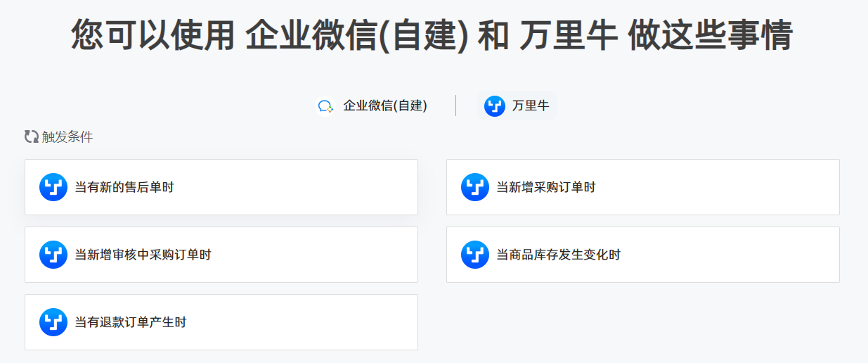Click 企业微信(自建) in the page heading

pos(356,35)
